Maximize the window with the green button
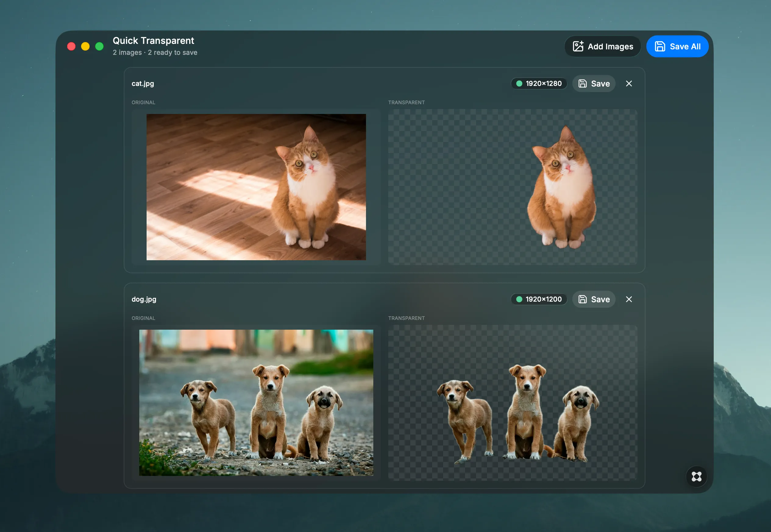 click(x=99, y=46)
